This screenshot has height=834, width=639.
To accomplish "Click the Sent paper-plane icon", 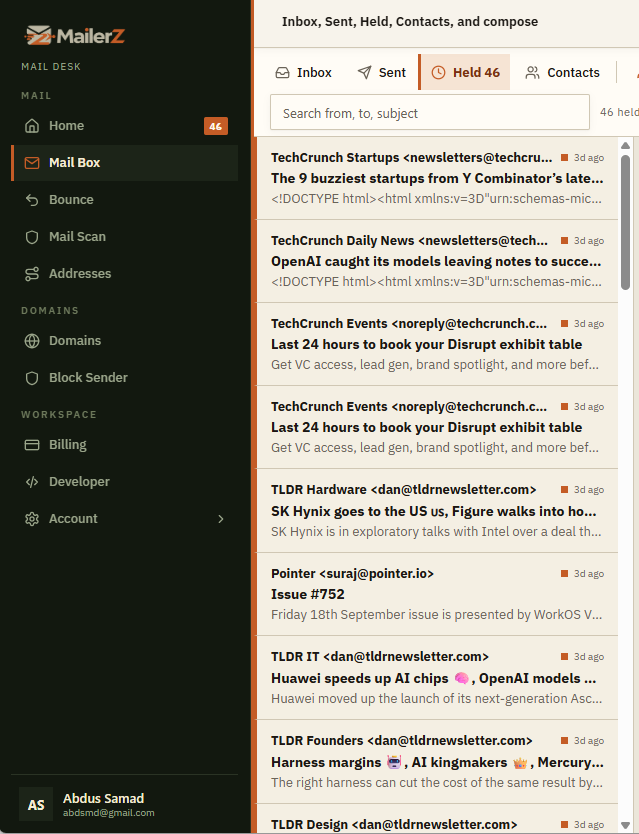I will tap(364, 72).
